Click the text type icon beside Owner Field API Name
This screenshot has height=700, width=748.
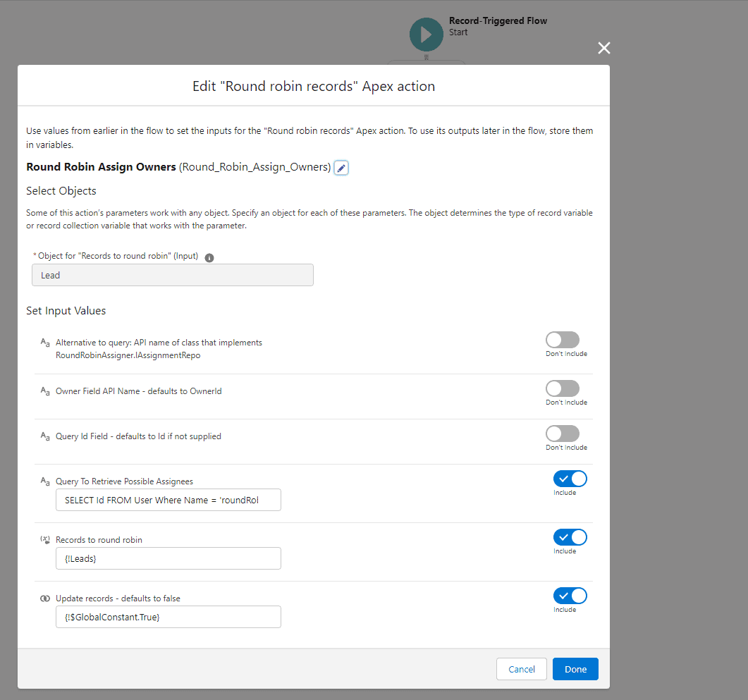[x=45, y=391]
